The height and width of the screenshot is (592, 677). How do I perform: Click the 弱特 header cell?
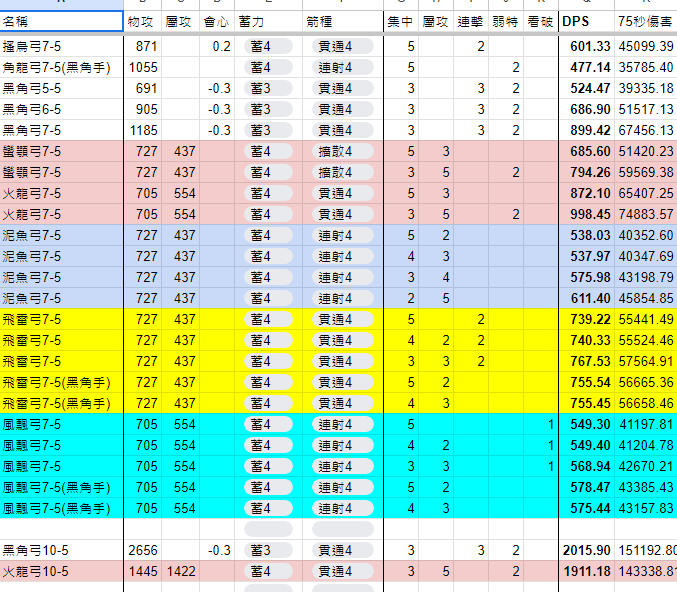coord(506,21)
